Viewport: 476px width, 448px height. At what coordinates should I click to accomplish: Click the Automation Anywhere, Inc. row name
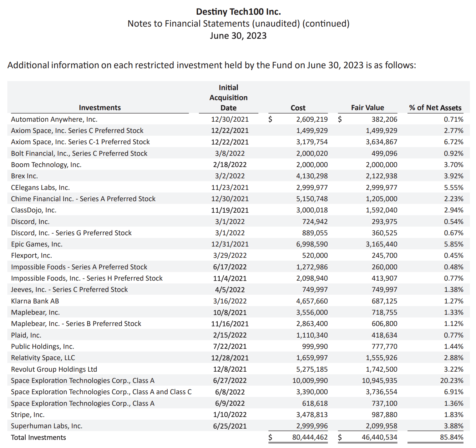54,119
